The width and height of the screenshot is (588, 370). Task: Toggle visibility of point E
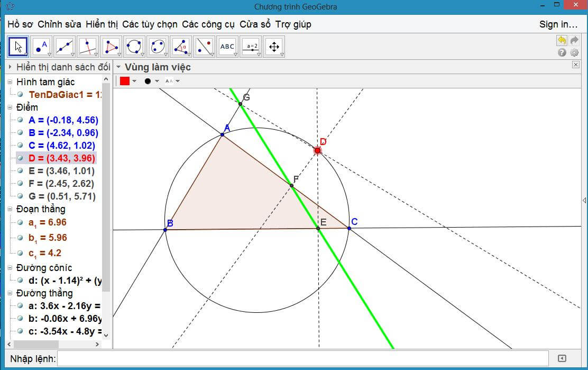click(20, 171)
